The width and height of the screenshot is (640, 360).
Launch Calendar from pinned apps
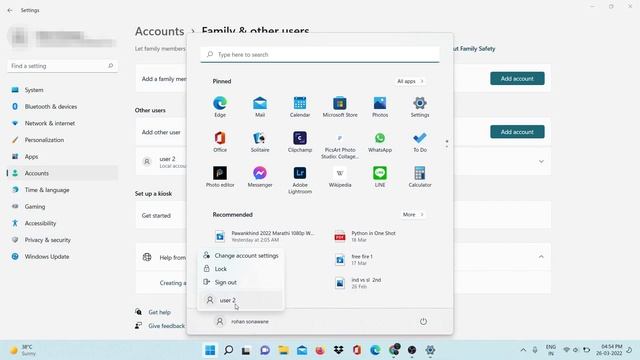[300, 107]
